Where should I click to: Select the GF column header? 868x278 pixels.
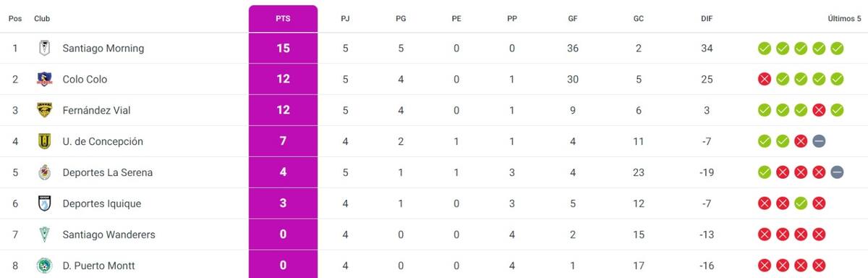click(573, 20)
